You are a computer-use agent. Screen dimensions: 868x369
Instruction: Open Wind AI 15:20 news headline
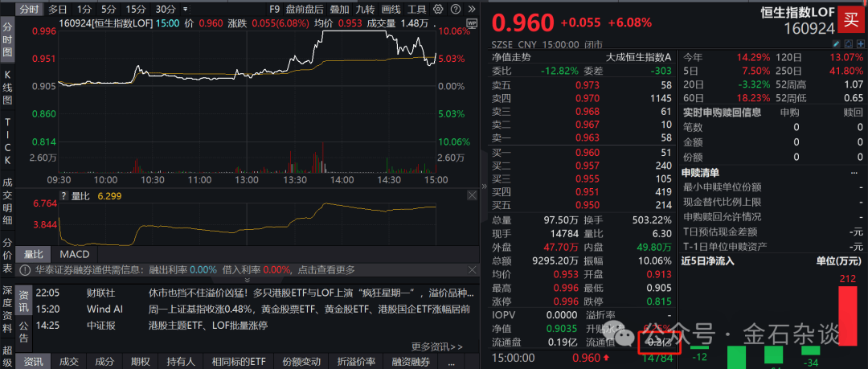point(309,309)
